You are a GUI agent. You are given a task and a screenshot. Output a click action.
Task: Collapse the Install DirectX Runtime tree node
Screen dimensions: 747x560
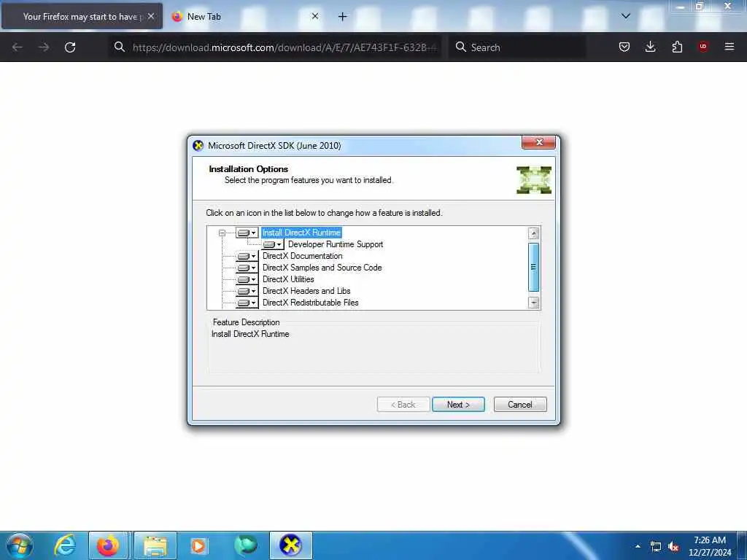point(222,233)
